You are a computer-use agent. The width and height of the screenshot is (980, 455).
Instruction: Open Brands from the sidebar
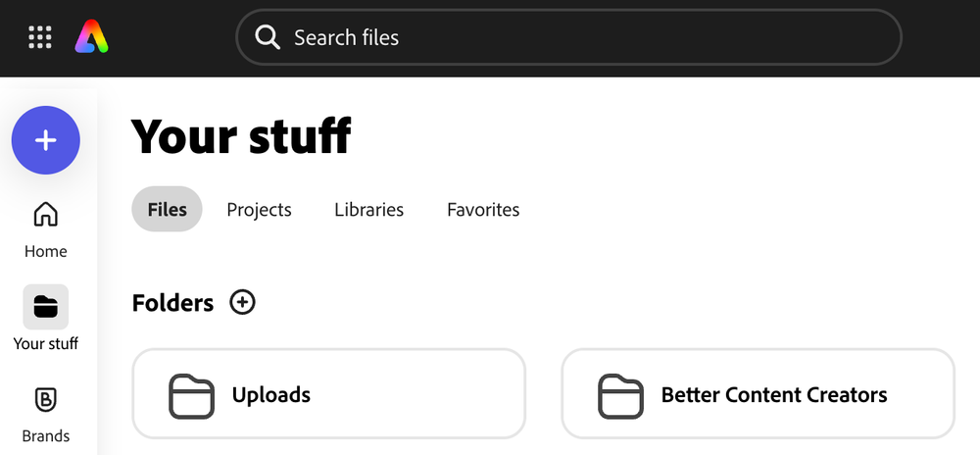tap(46, 415)
